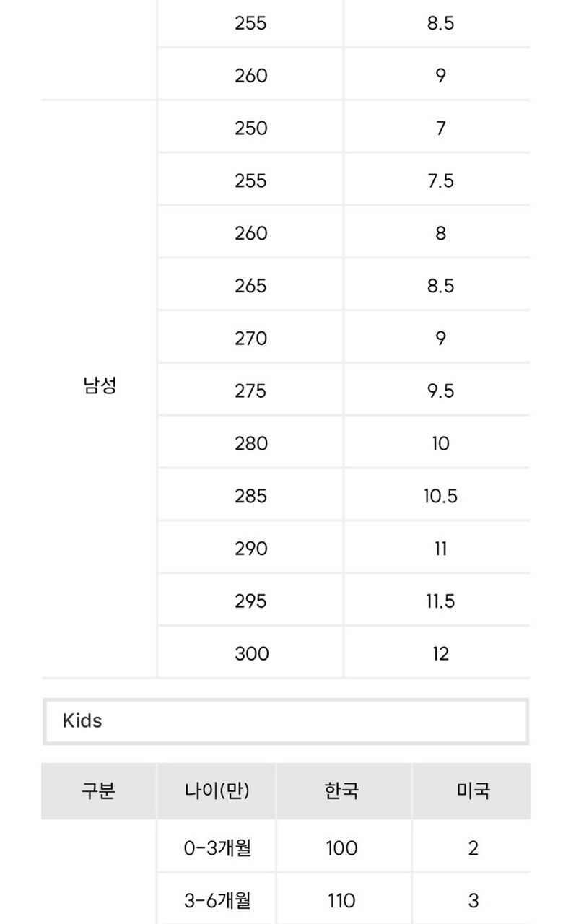Click the US size 12 cell
Viewport: 563px width, 924px height.
click(x=440, y=654)
